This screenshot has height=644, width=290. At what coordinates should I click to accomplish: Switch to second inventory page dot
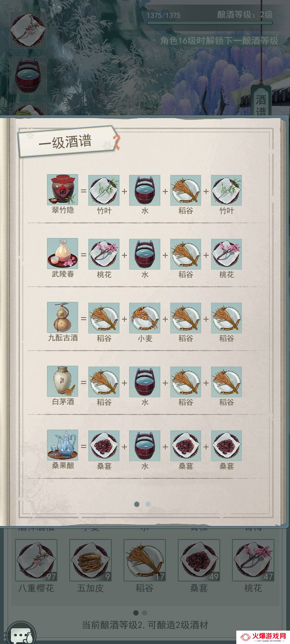tap(144, 613)
